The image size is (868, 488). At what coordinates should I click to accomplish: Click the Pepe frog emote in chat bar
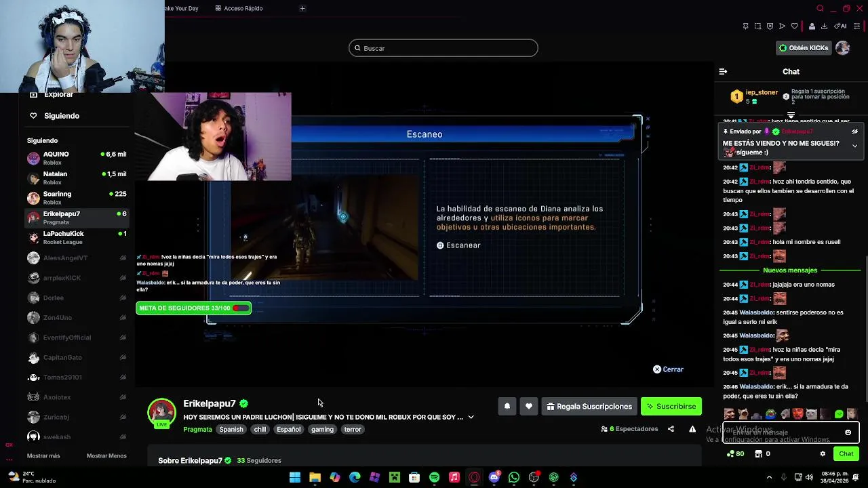770,414
